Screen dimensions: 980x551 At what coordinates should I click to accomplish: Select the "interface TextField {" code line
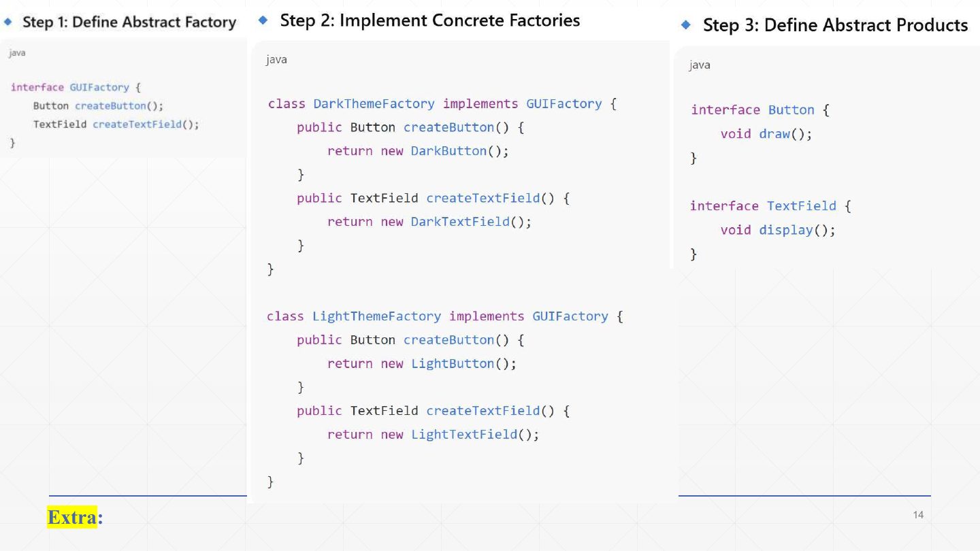click(x=770, y=206)
